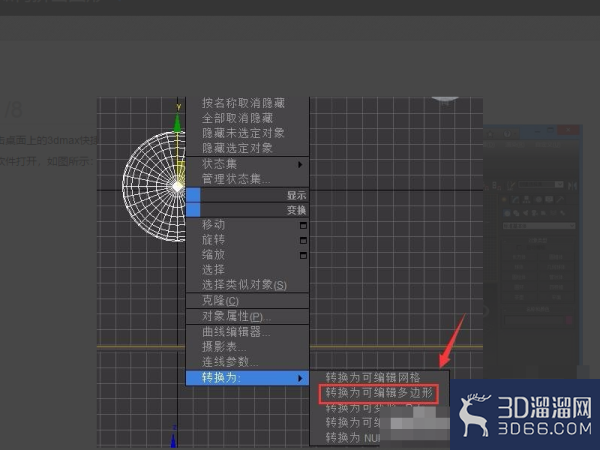Image resolution: width=600 pixels, height=450 pixels.
Task: Open Create tab in command panel
Action: coord(504,199)
